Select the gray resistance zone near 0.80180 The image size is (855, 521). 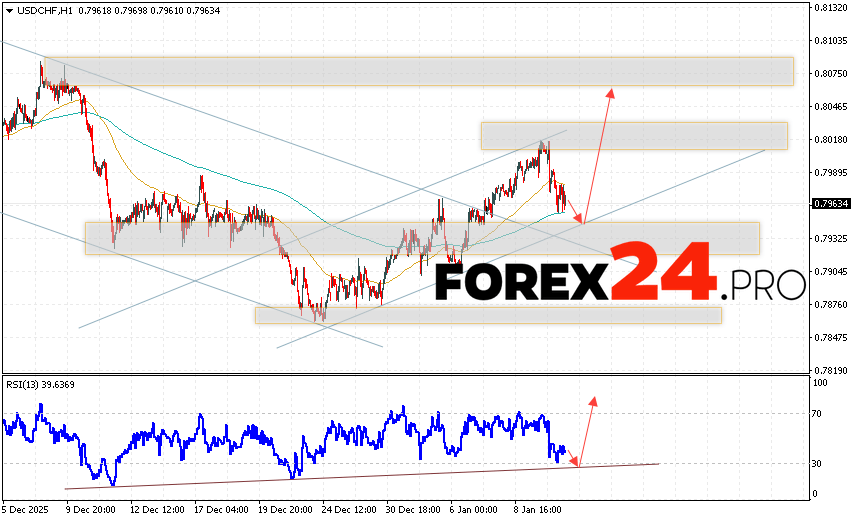(633, 135)
